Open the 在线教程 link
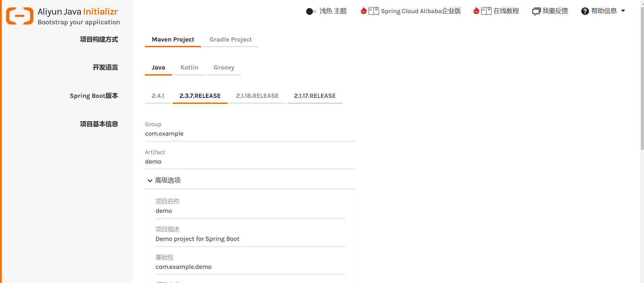 point(506,11)
